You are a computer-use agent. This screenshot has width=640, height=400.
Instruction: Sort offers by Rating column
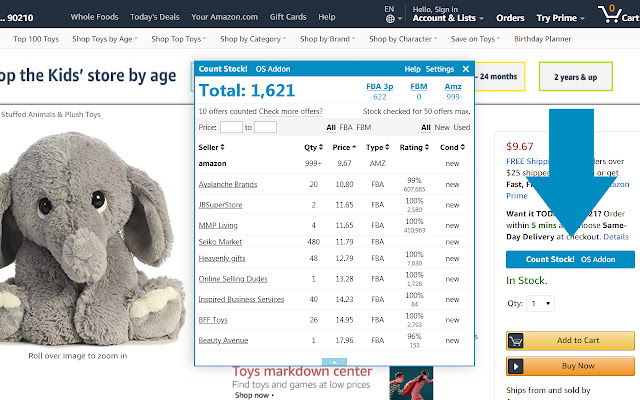click(413, 147)
